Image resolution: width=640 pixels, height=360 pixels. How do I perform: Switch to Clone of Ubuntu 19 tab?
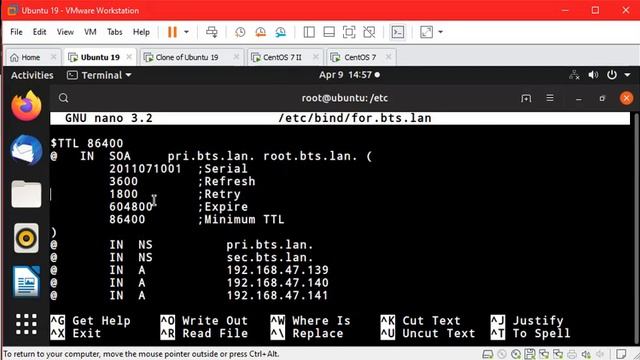click(187, 58)
